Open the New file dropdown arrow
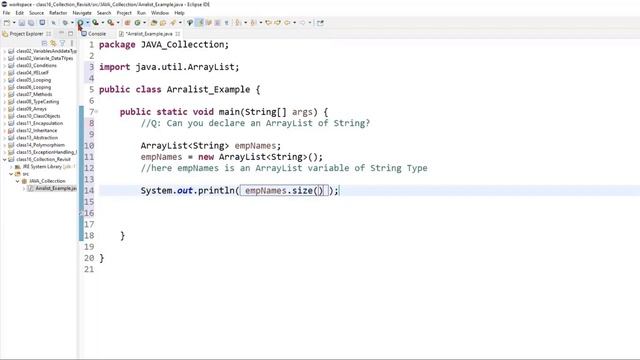The image size is (640, 360). point(14,23)
